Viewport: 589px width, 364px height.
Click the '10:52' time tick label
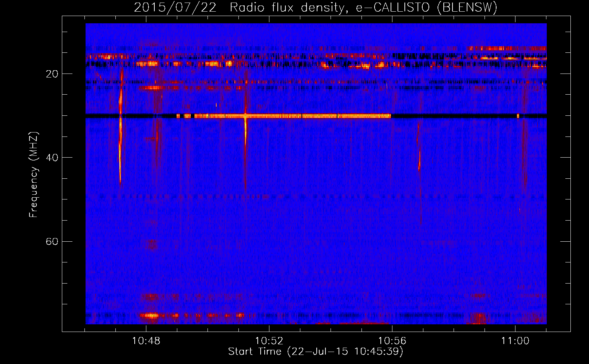269,341
